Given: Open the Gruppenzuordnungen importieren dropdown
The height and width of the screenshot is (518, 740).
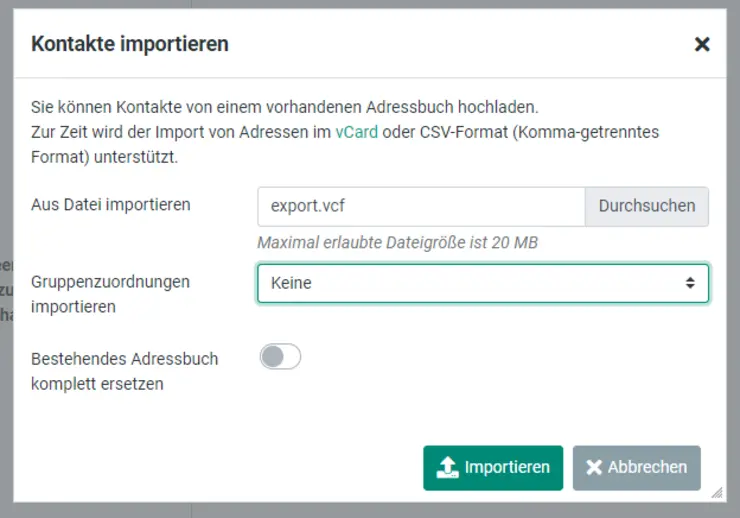Looking at the screenshot, I should coord(482,283).
